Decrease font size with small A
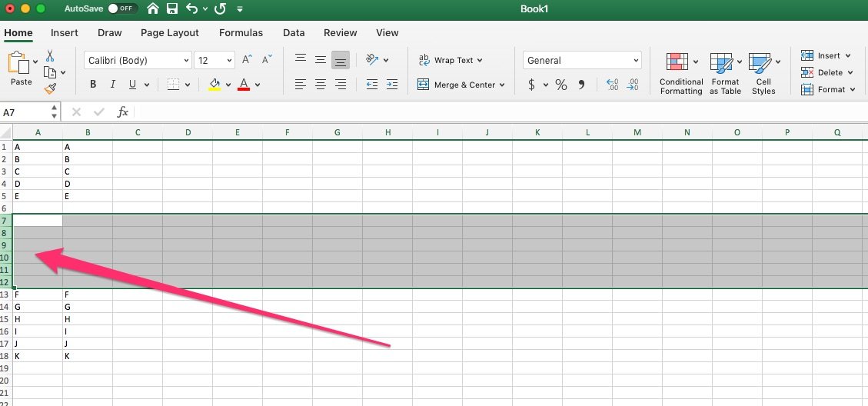The height and width of the screenshot is (406, 868). click(267, 60)
